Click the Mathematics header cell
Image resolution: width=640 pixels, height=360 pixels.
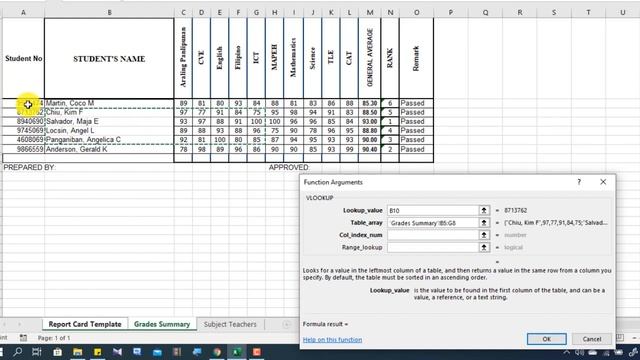[x=293, y=59]
